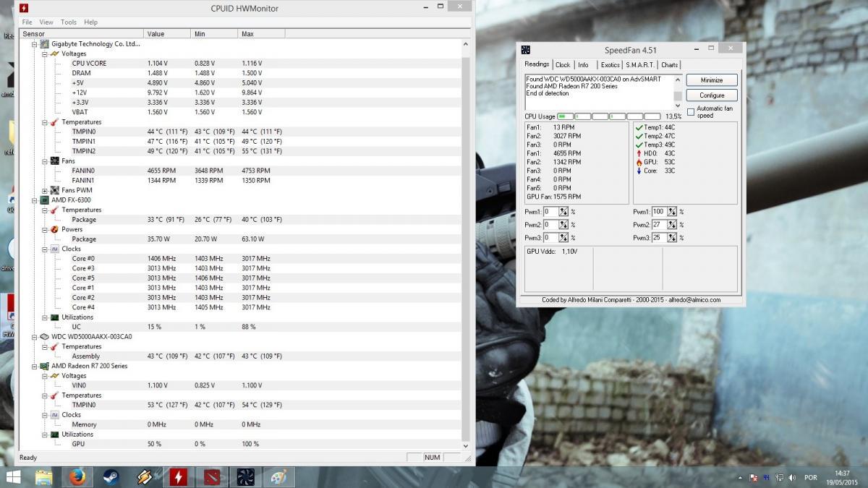The image size is (868, 488).
Task: Open the File menu in HWMonitor
Action: click(x=27, y=22)
